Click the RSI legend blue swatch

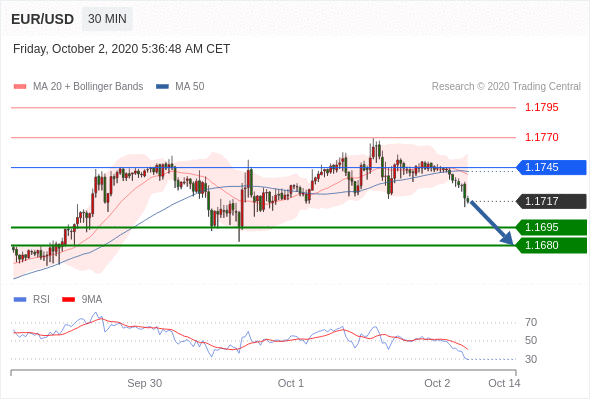pos(20,300)
